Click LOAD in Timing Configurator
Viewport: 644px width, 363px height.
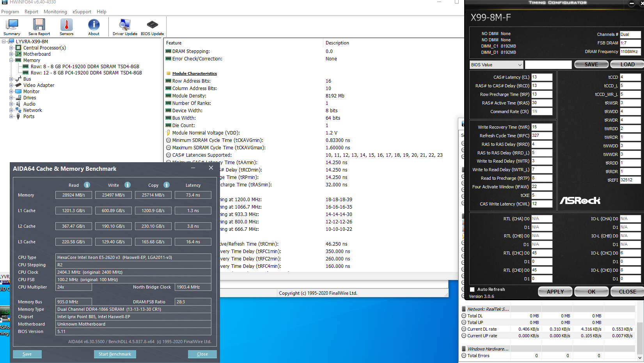pyautogui.click(x=627, y=65)
